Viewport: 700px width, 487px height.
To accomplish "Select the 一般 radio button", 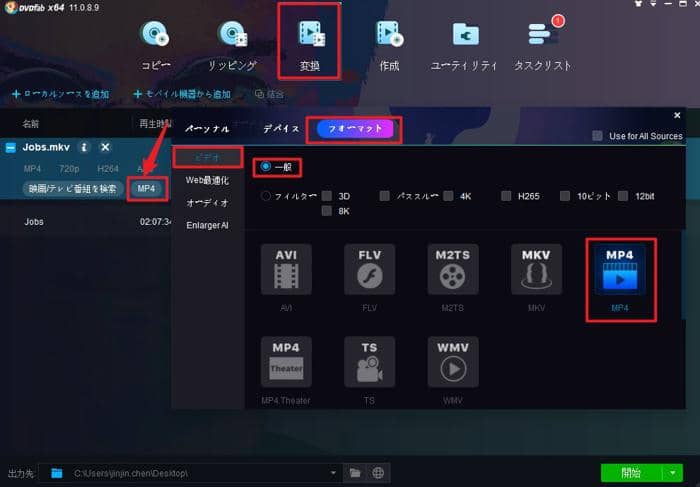I will 266,166.
